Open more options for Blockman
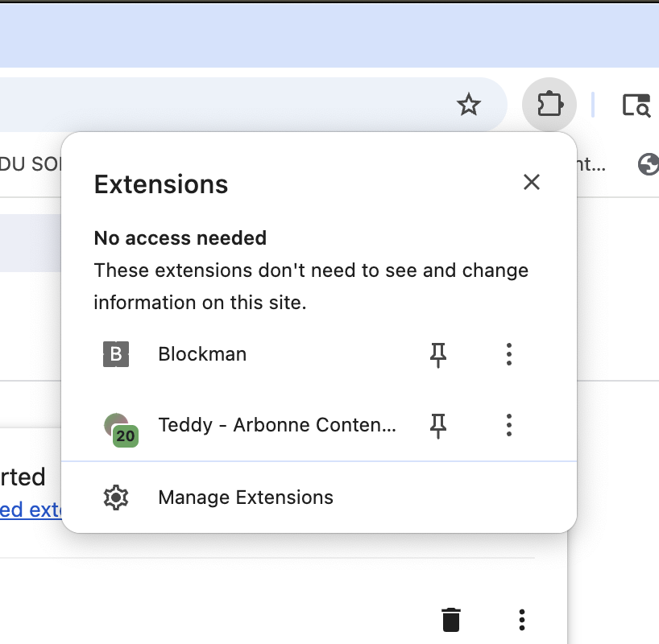 pyautogui.click(x=508, y=354)
